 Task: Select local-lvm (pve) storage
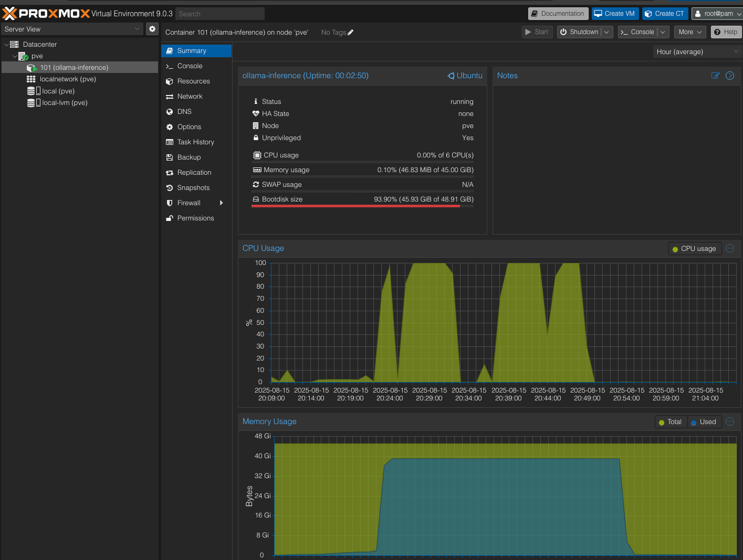80,103
